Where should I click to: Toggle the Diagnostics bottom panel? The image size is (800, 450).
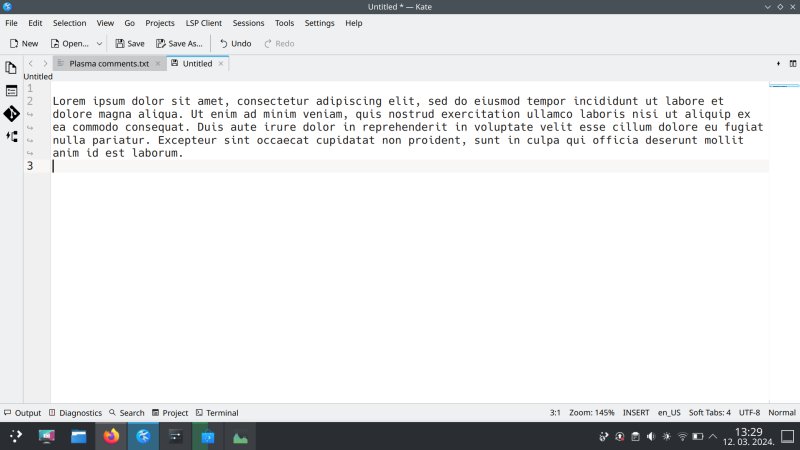coord(76,413)
